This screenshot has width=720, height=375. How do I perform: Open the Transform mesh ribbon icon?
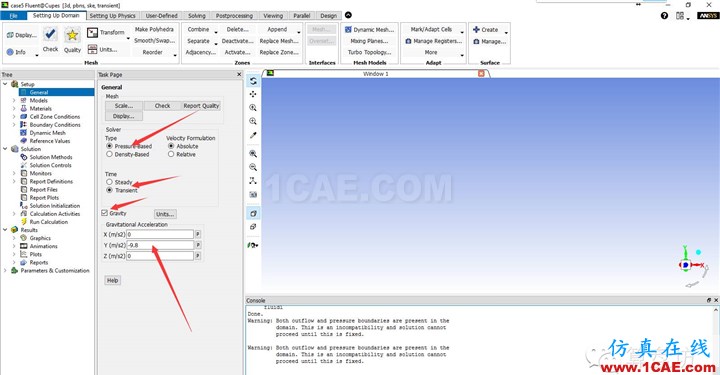[92, 33]
